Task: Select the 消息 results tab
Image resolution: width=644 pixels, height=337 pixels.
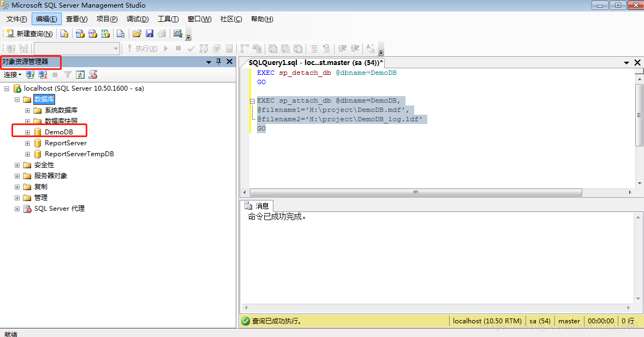Action: pyautogui.click(x=257, y=206)
